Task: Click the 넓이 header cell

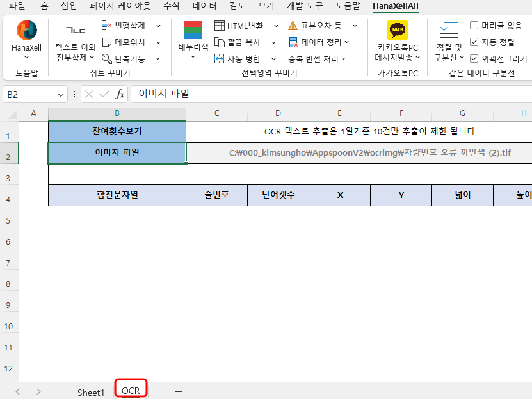Action: 462,195
